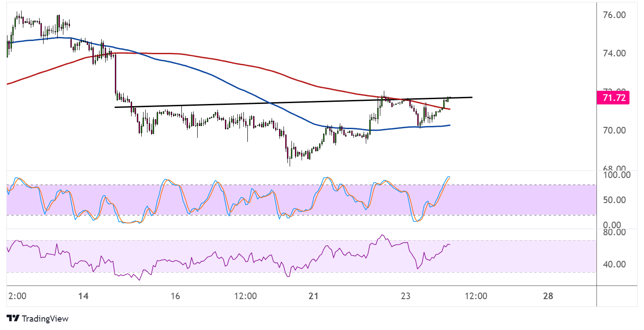
Task: Select the black trendline on the price chart
Action: pyautogui.click(x=293, y=102)
